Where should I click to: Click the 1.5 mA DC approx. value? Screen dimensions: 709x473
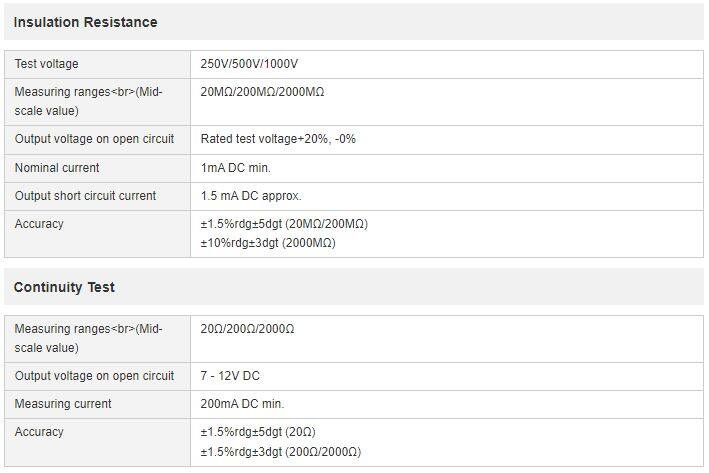click(x=251, y=196)
